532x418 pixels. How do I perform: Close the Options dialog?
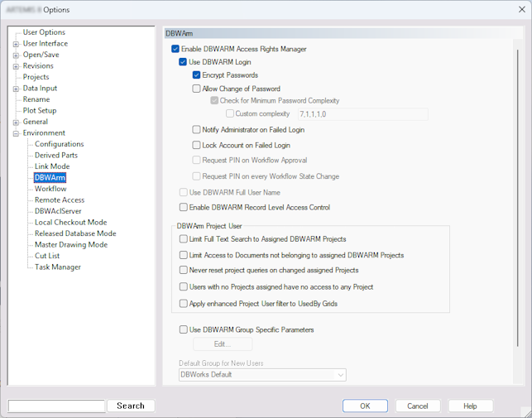(522, 9)
